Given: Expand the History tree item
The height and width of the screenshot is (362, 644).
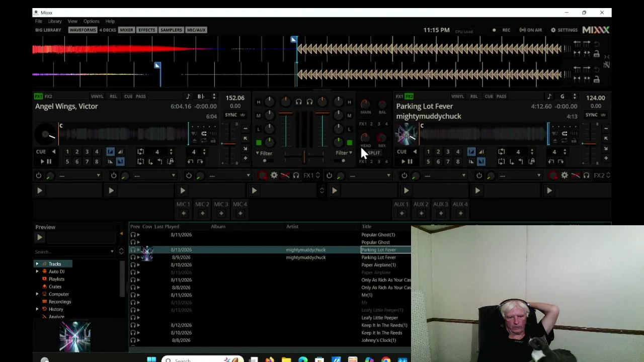Looking at the screenshot, I should (37, 309).
